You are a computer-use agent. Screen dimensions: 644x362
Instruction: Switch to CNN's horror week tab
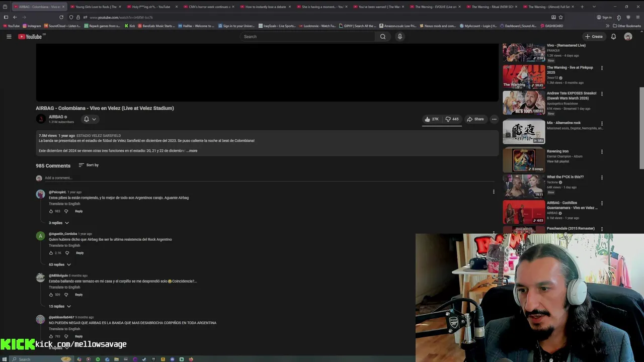pos(208,7)
